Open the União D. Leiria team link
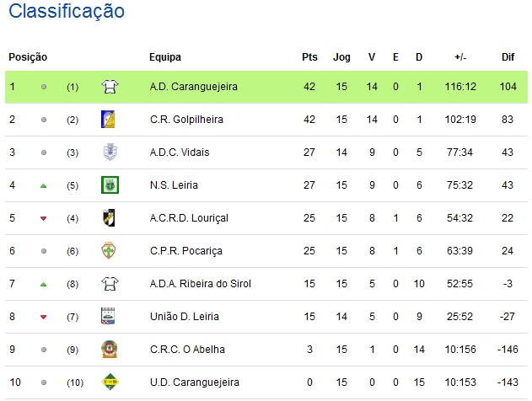532x401 pixels. pyautogui.click(x=182, y=317)
